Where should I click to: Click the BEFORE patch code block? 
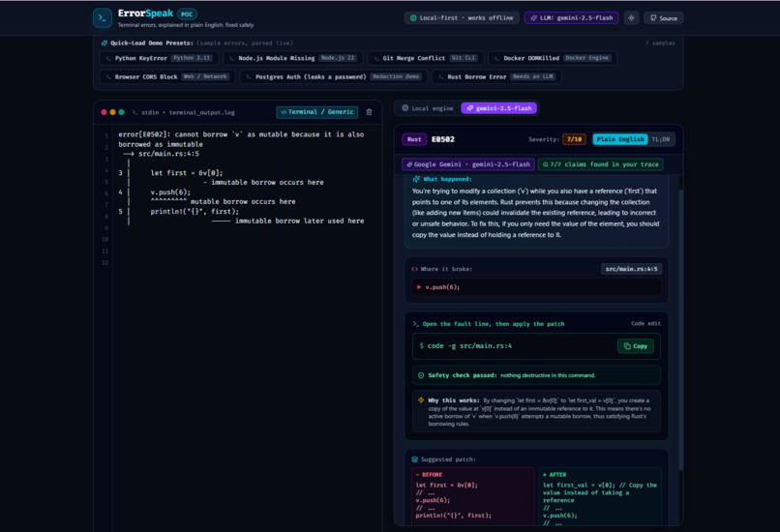point(472,496)
